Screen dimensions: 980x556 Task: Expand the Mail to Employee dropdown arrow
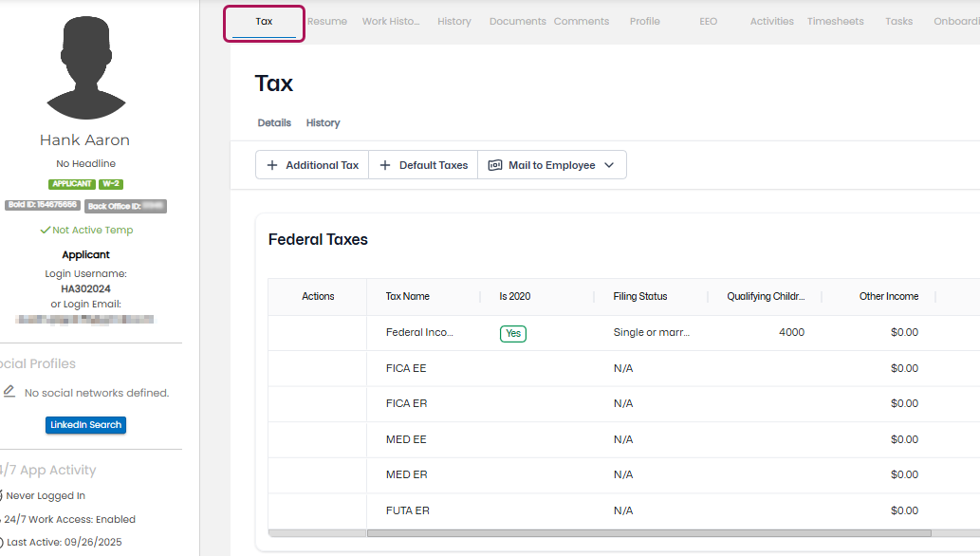pyautogui.click(x=609, y=165)
